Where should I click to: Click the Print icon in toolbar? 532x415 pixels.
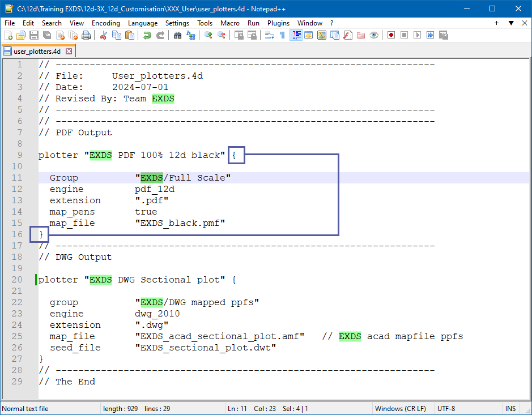[86, 35]
